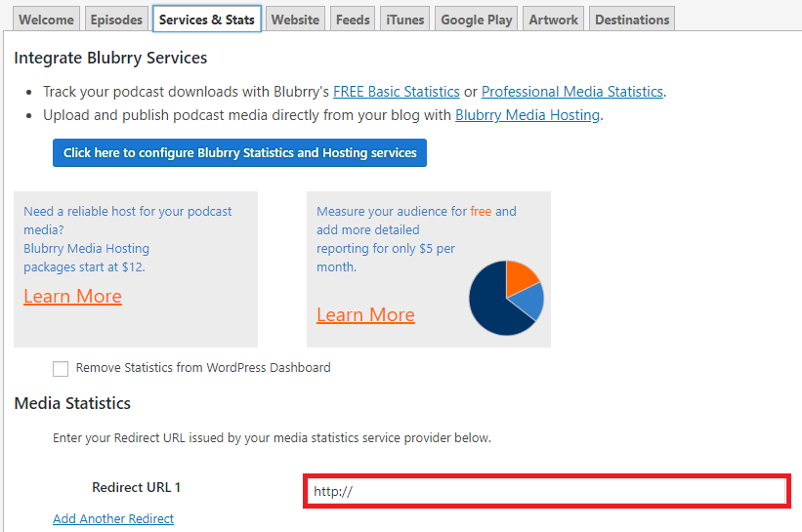Open the Google Play tab
Screen dimensions: 802x532
[476, 20]
